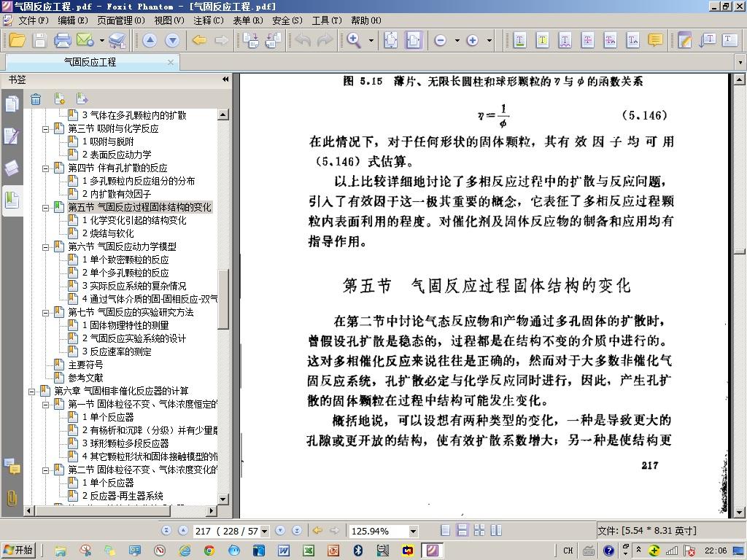Select bookmark 主要符号
This screenshot has height=560, width=747.
pyautogui.click(x=85, y=365)
